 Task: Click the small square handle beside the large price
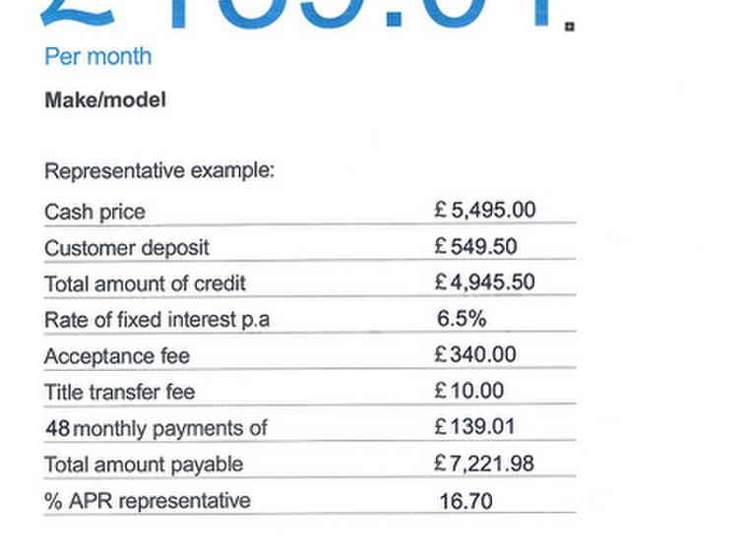tap(569, 27)
